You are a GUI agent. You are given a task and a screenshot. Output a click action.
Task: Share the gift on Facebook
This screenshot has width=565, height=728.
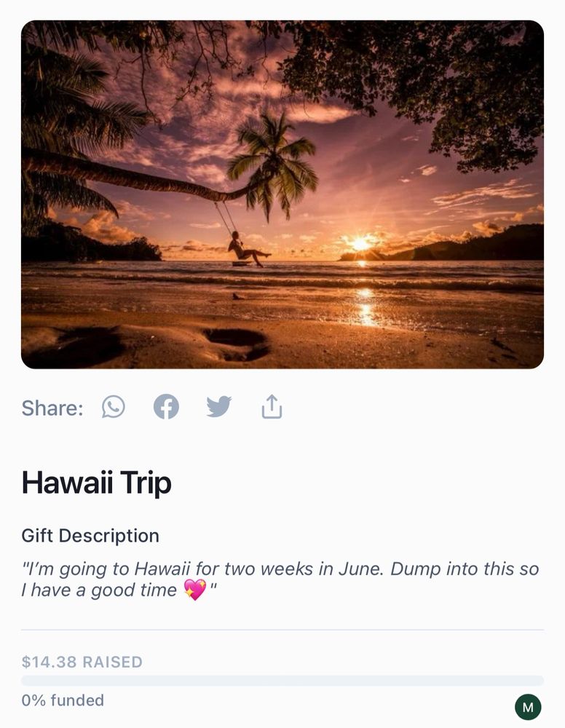pyautogui.click(x=166, y=407)
